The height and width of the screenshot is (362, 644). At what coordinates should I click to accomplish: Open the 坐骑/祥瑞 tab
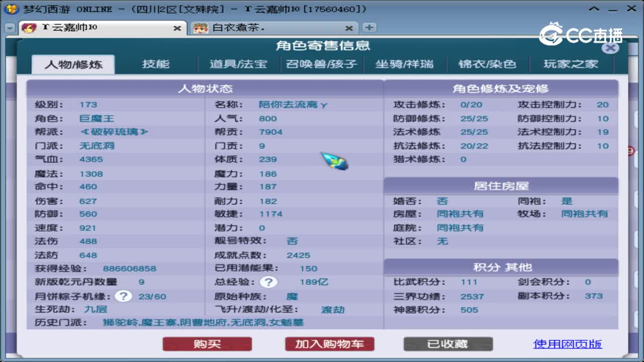404,64
